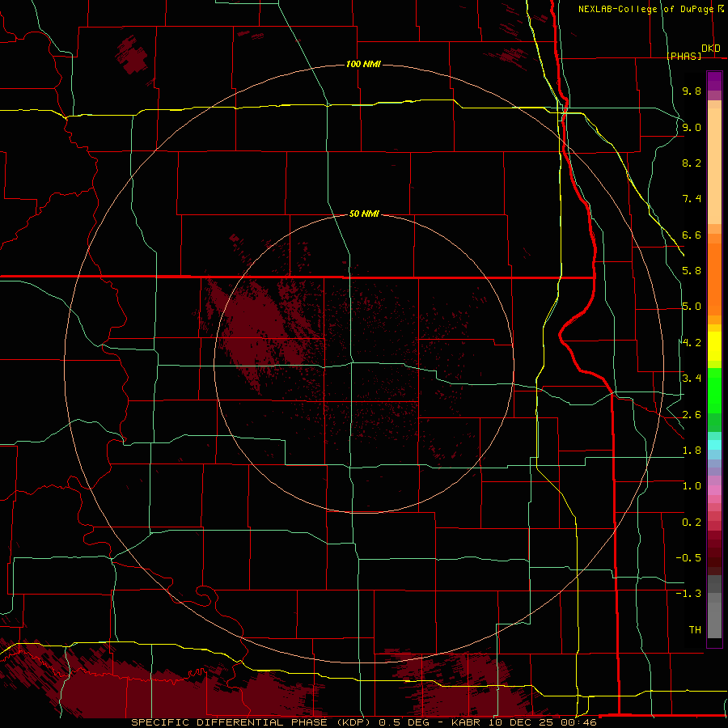Click the 9.8 value on the color scale
The height and width of the screenshot is (728, 728).
(x=692, y=91)
